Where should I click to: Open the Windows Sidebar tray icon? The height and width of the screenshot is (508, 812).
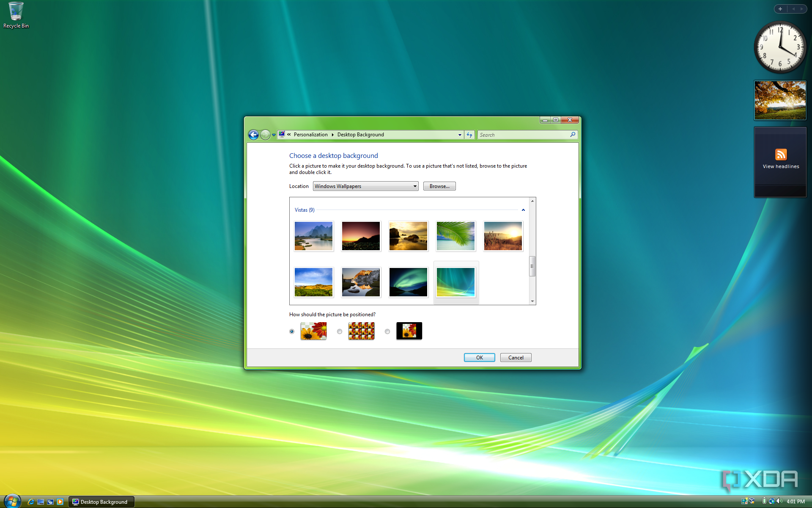click(x=744, y=501)
